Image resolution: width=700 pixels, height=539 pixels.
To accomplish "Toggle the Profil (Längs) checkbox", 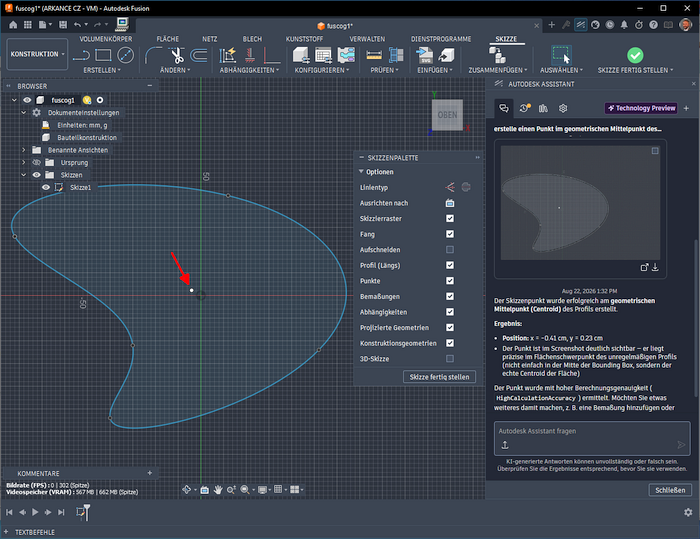I will 450,265.
